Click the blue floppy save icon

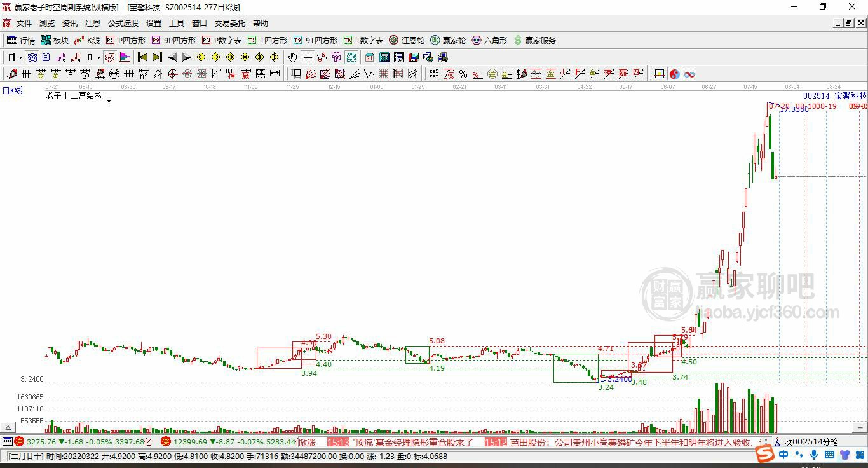tap(413, 57)
